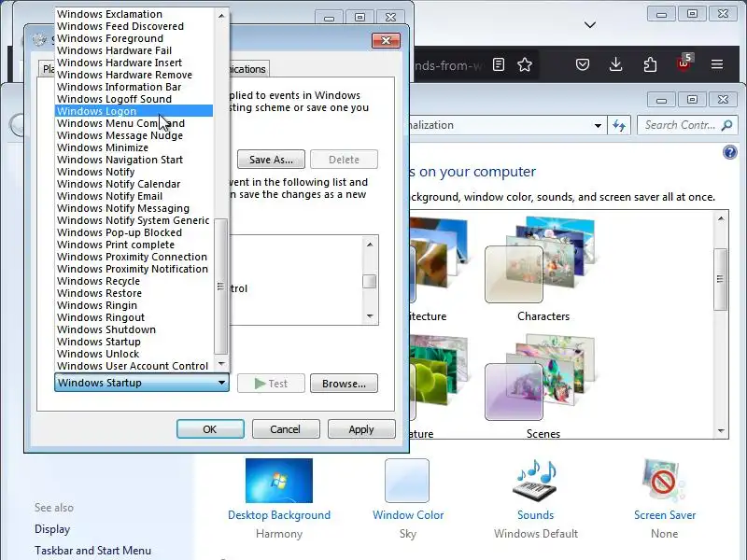Open Pocket save icon in Firefox toolbar
Screen dimensions: 747x560
582,64
